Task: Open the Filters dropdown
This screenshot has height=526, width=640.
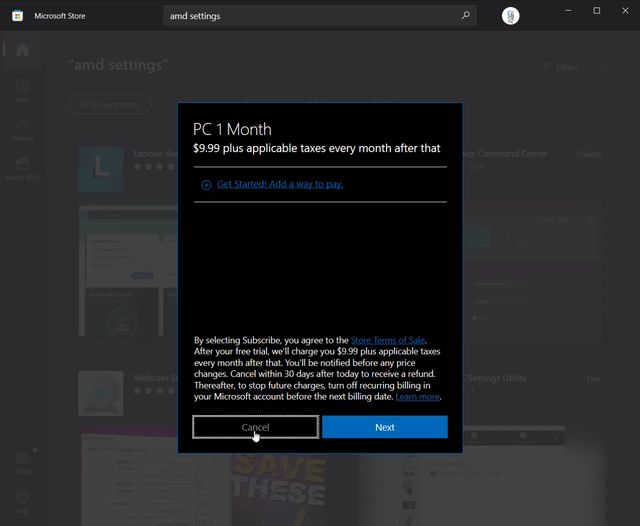Action: [x=574, y=67]
